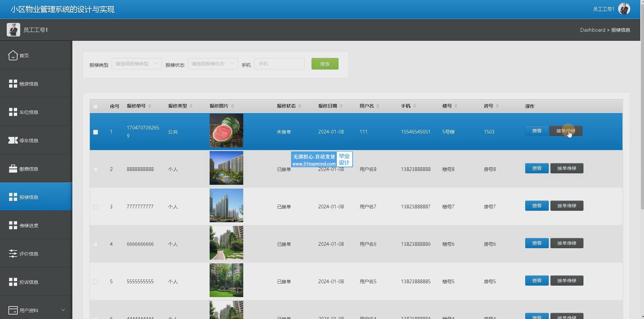Click the green 搜索 button
Screen dimensions: 644x319
tap(325, 64)
